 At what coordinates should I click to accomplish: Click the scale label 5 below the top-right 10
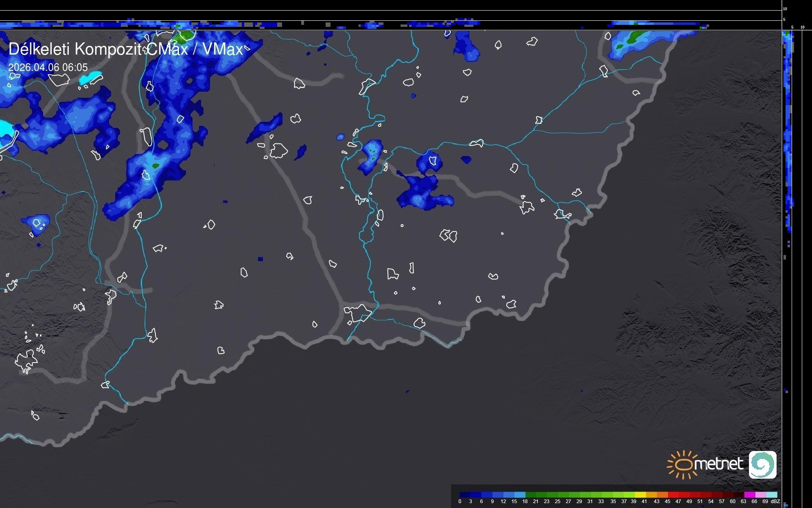click(x=784, y=19)
